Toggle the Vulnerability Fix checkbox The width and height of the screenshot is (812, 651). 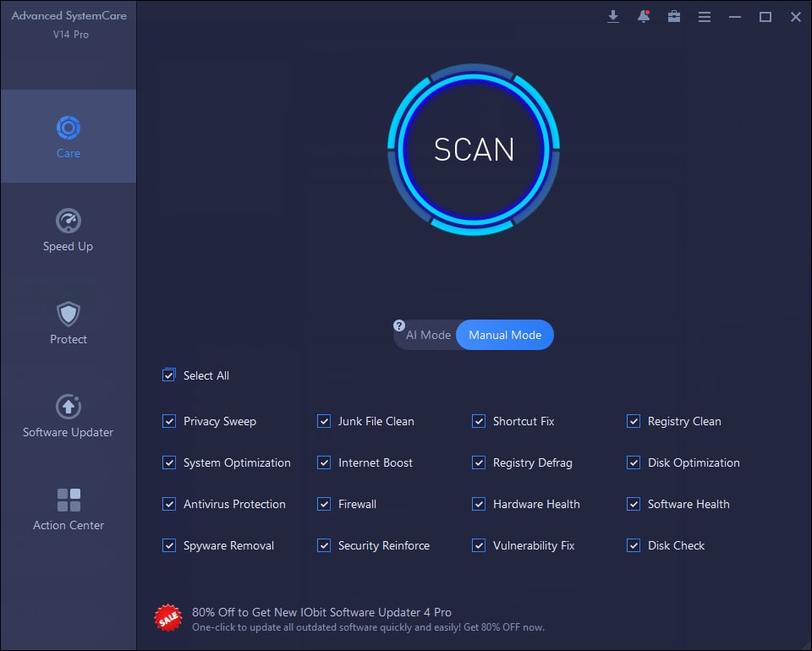pos(479,545)
